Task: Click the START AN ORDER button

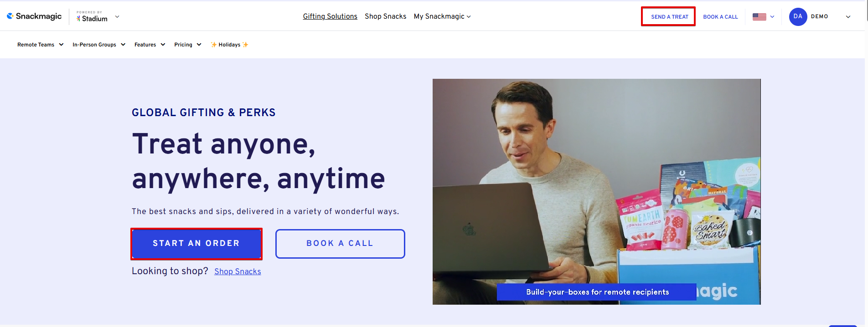Action: pos(196,244)
